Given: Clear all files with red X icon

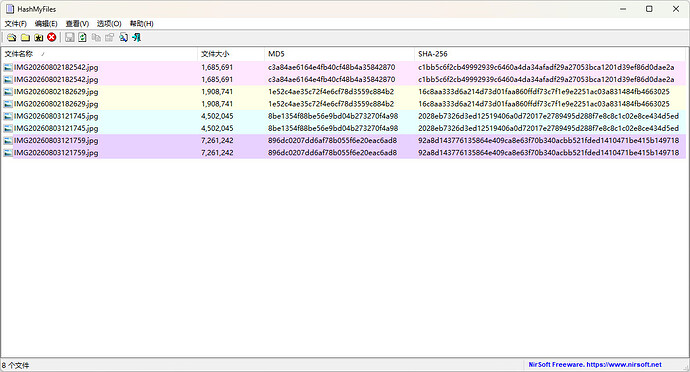Looking at the screenshot, I should 52,37.
